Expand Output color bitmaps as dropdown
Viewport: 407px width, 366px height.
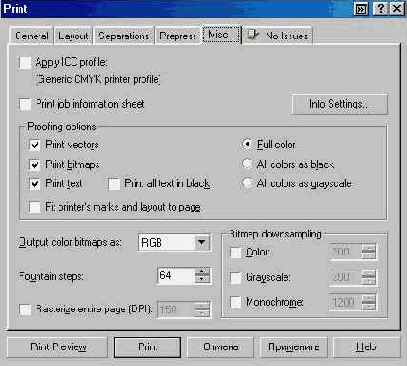coord(202,242)
